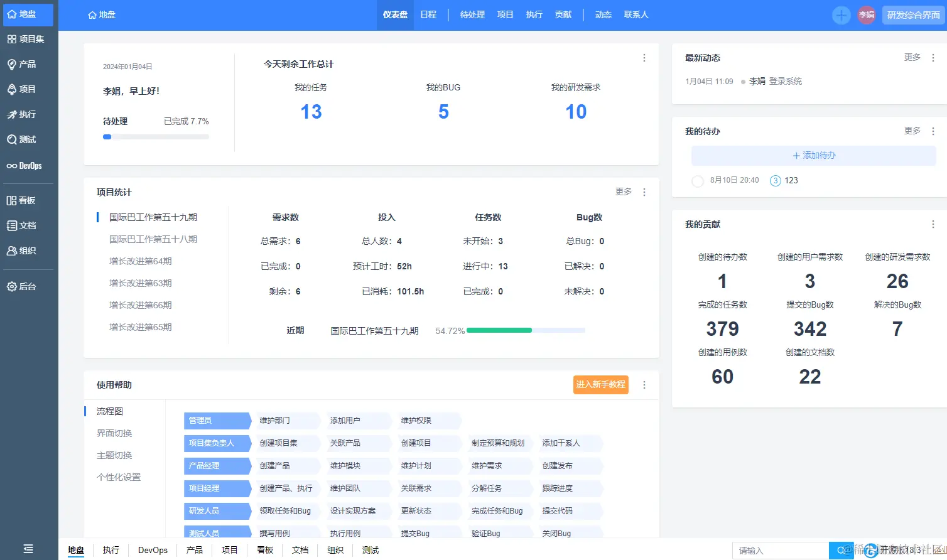947x560 pixels.
Task: Open 看板 in the bottom bar
Action: pyautogui.click(x=265, y=550)
